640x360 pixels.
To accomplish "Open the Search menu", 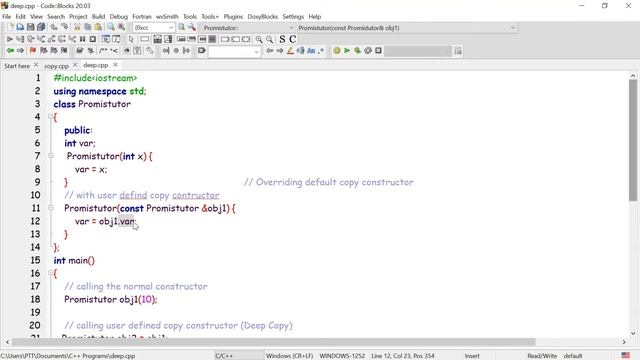I will pyautogui.click(x=56, y=17).
